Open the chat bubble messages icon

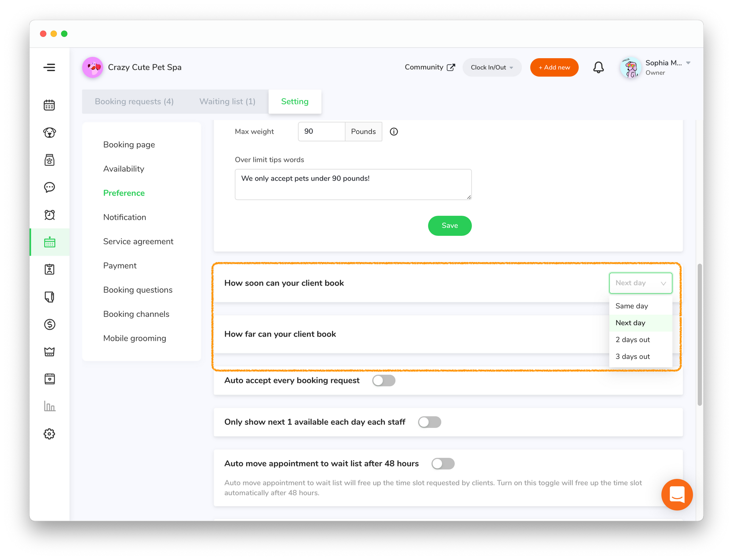[x=49, y=187]
